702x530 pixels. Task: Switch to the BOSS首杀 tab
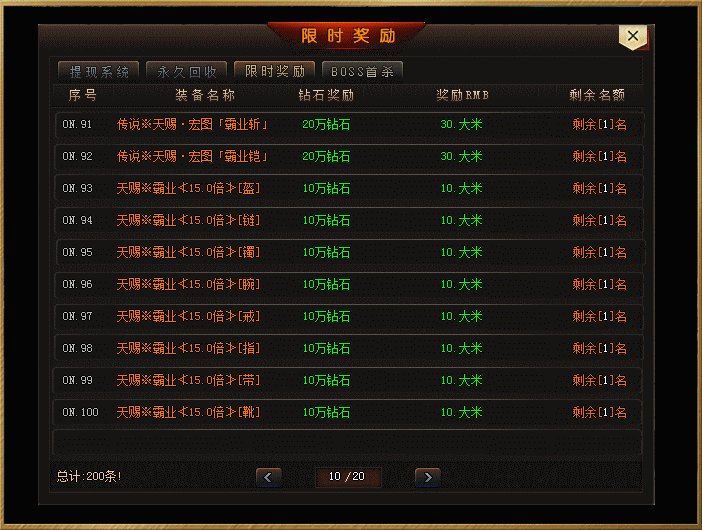point(362,72)
